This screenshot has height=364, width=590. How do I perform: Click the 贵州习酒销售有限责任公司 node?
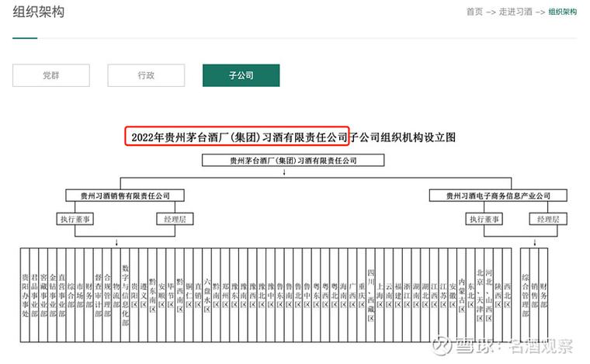point(125,196)
